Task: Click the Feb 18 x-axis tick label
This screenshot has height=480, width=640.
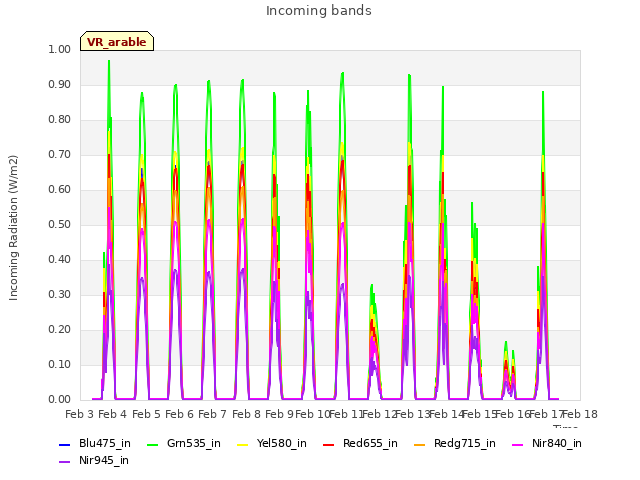Action: [580, 414]
